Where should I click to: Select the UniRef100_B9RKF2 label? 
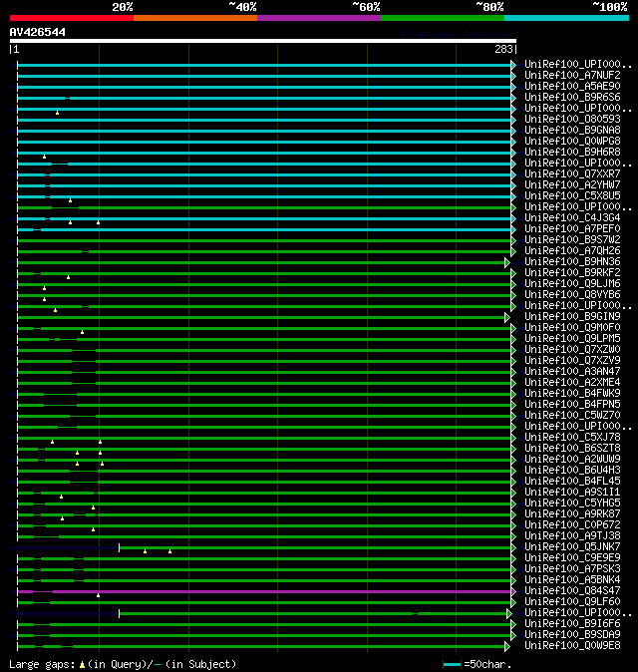(x=572, y=273)
